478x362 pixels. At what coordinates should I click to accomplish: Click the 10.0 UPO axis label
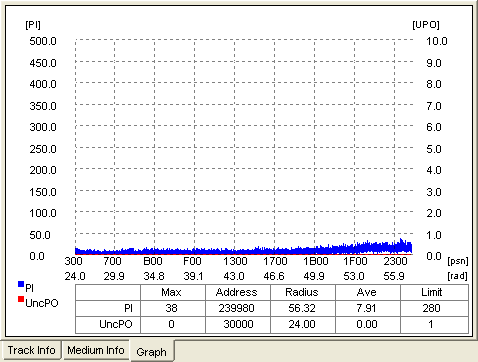(x=437, y=41)
